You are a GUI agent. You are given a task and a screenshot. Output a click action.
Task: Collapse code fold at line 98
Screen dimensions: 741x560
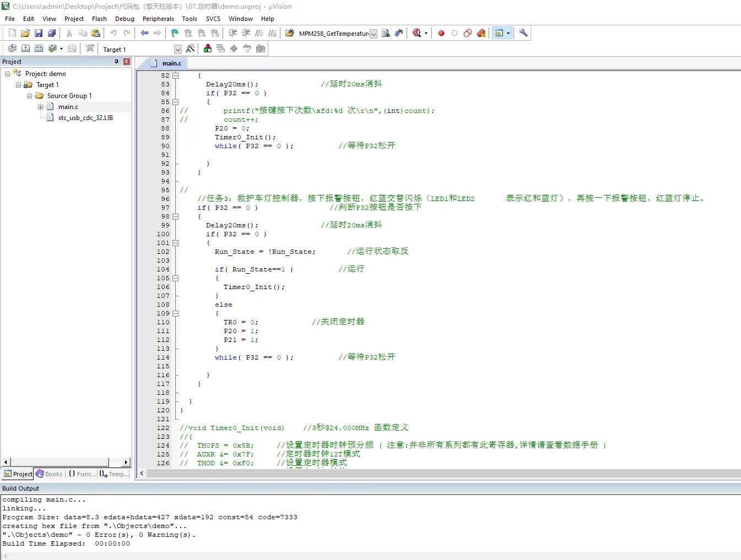(176, 216)
